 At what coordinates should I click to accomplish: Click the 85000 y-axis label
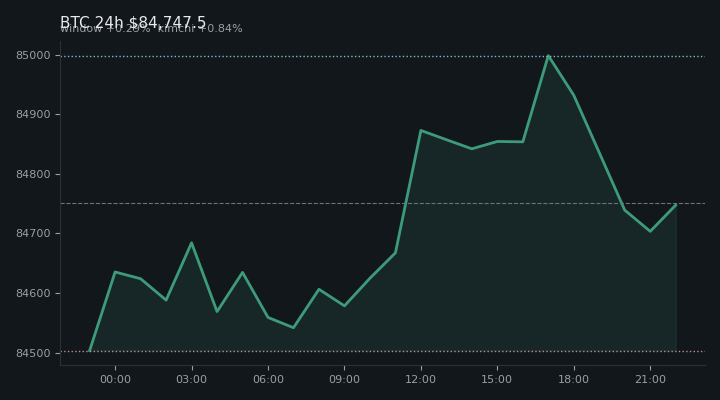point(33,56)
